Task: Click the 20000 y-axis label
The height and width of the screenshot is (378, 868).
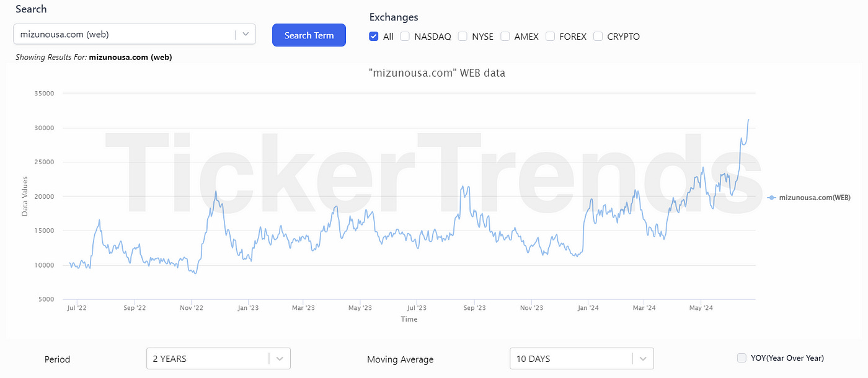Action: click(43, 196)
